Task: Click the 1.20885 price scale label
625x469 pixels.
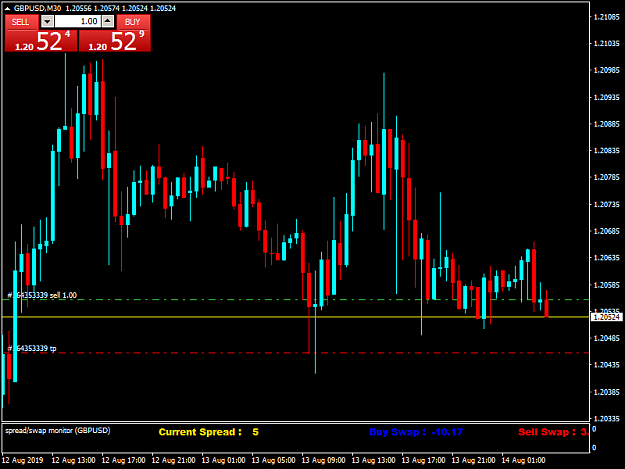Action: pos(607,124)
